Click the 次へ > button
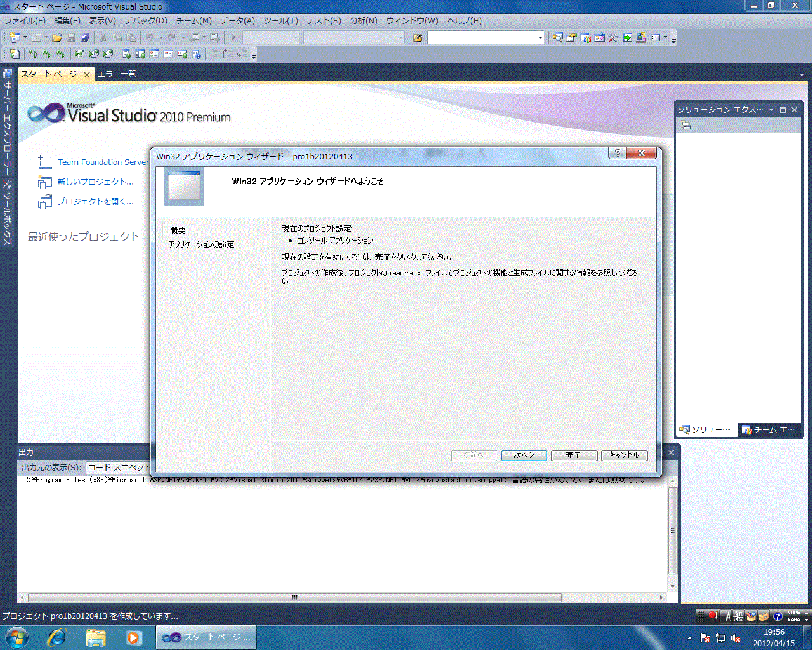The height and width of the screenshot is (650, 812). pyautogui.click(x=524, y=455)
